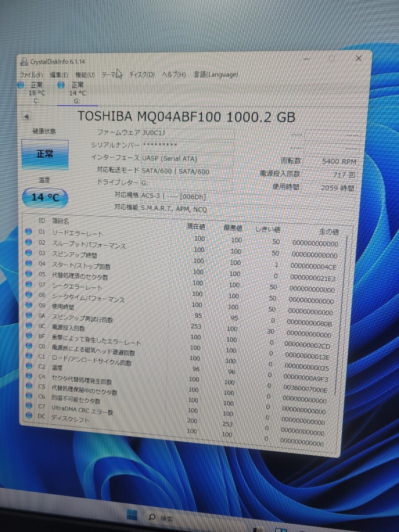Click the status icon for スタート/ストップ回数
Screen dimensions: 399x532
[29, 263]
